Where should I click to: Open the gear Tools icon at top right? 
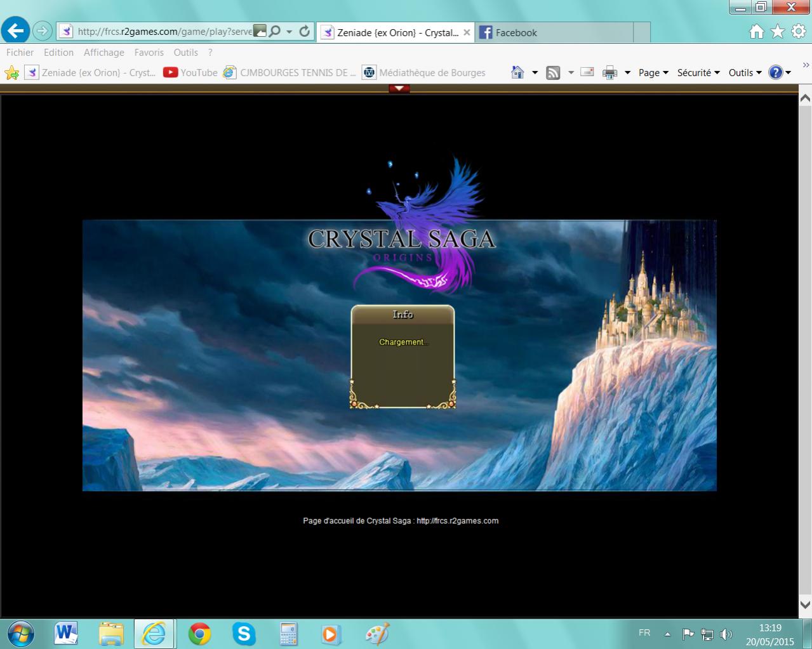pos(798,32)
